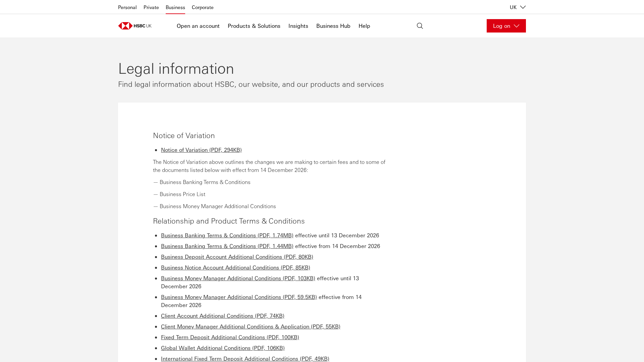Open the Help menu
The width and height of the screenshot is (644, 362).
364,26
